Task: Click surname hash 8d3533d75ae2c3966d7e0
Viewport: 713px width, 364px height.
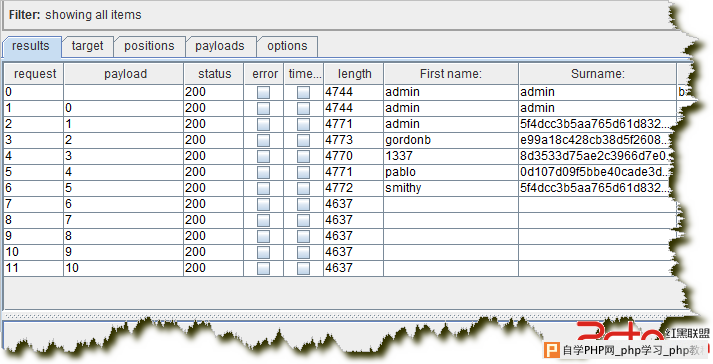Action: click(596, 156)
